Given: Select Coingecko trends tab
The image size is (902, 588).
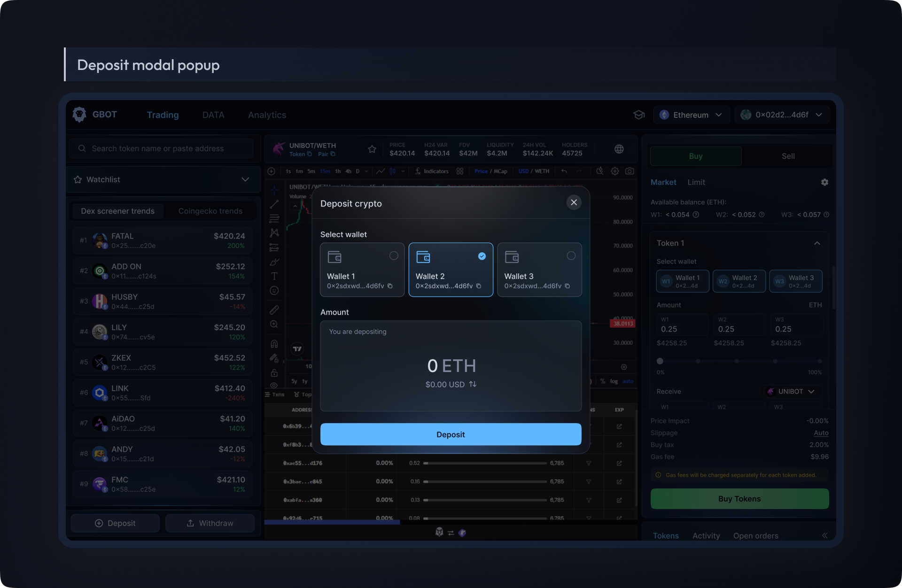Looking at the screenshot, I should [210, 211].
